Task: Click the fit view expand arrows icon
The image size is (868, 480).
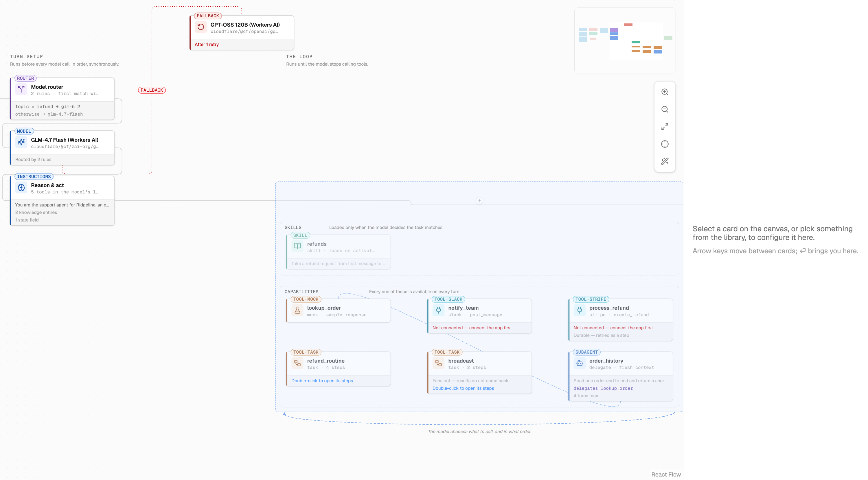Action: coord(665,127)
